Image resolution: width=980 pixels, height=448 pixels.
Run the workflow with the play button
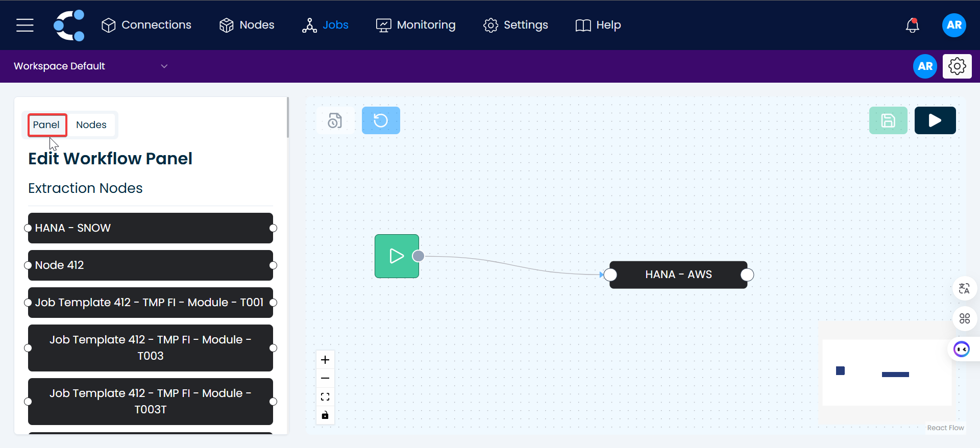[x=935, y=120]
